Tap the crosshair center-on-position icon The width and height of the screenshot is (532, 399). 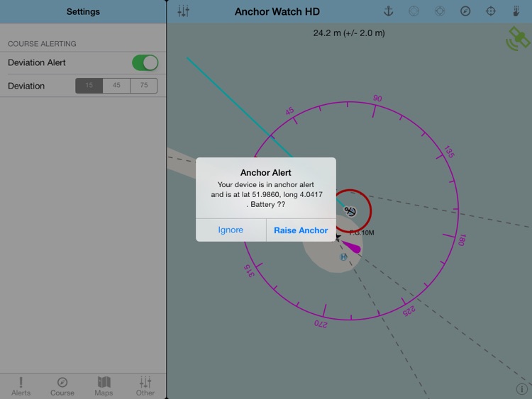click(x=491, y=11)
